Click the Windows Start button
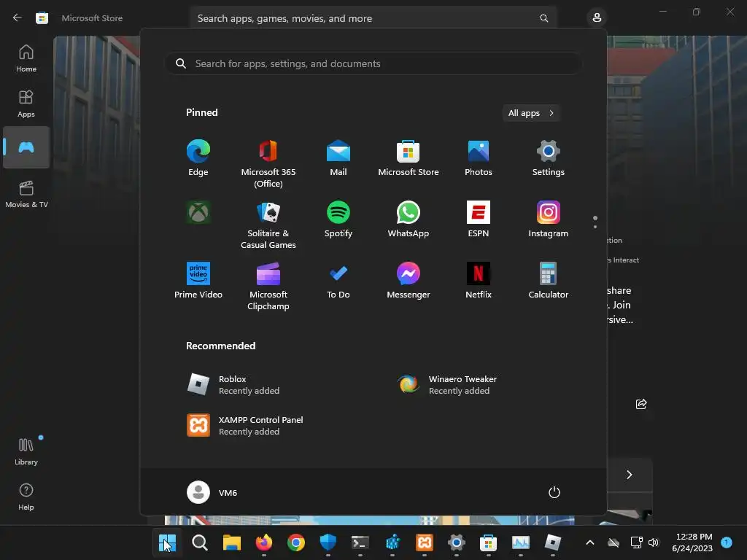This screenshot has width=747, height=560. (x=167, y=542)
